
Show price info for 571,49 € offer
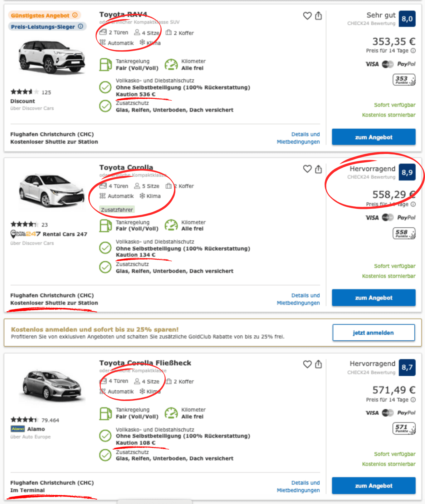point(413,400)
